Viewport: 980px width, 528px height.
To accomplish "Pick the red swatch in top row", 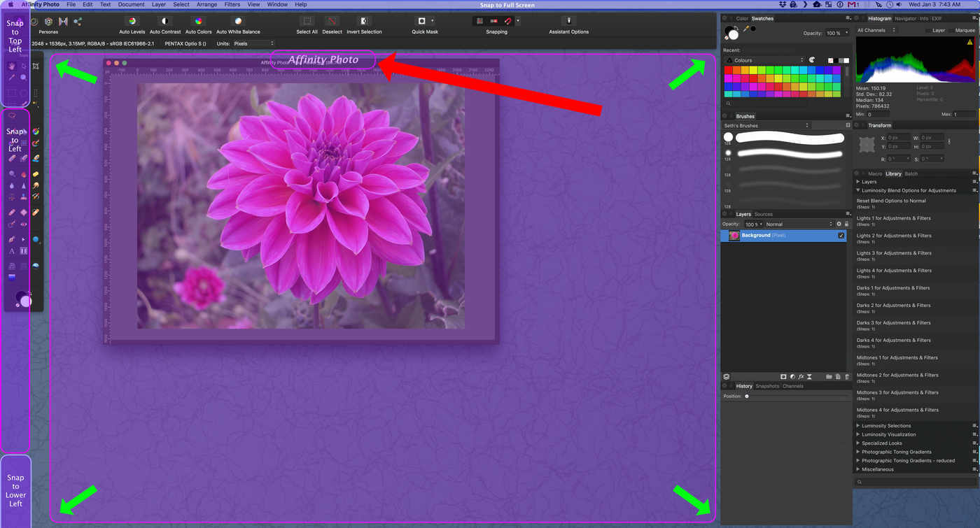I will [728, 70].
